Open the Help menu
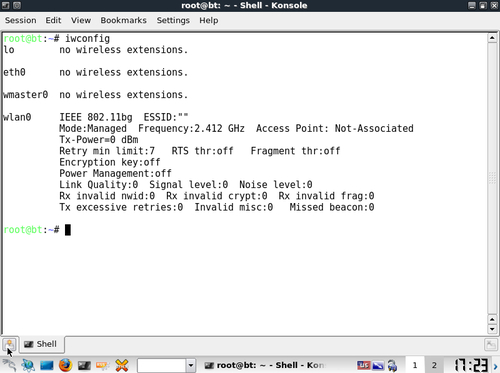Image resolution: width=500 pixels, height=373 pixels. pyautogui.click(x=209, y=20)
